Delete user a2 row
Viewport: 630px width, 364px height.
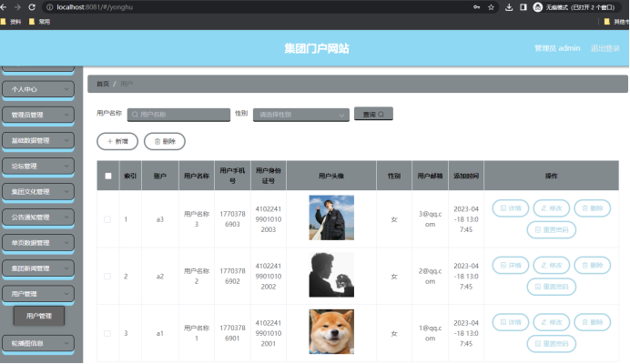(x=593, y=265)
